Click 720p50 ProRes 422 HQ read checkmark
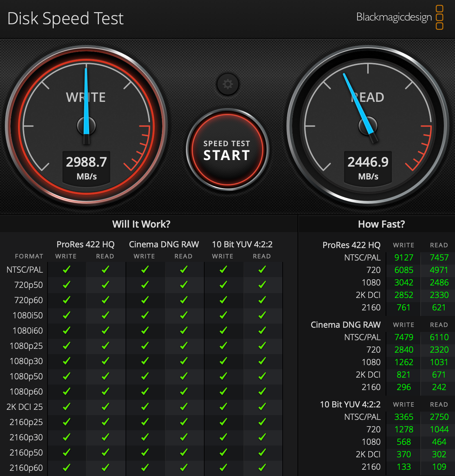This screenshot has height=476, width=455. 105,284
